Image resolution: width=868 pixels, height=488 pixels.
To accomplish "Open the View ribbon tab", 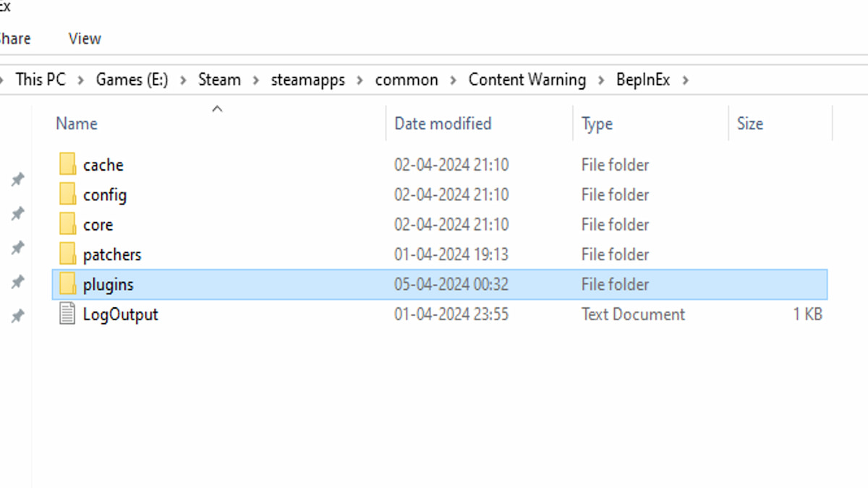I will (85, 39).
